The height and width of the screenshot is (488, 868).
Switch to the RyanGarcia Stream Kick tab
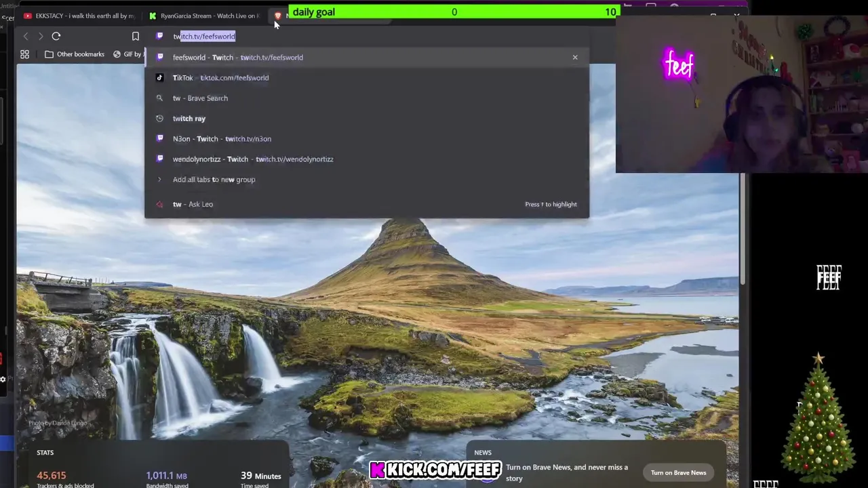(204, 16)
